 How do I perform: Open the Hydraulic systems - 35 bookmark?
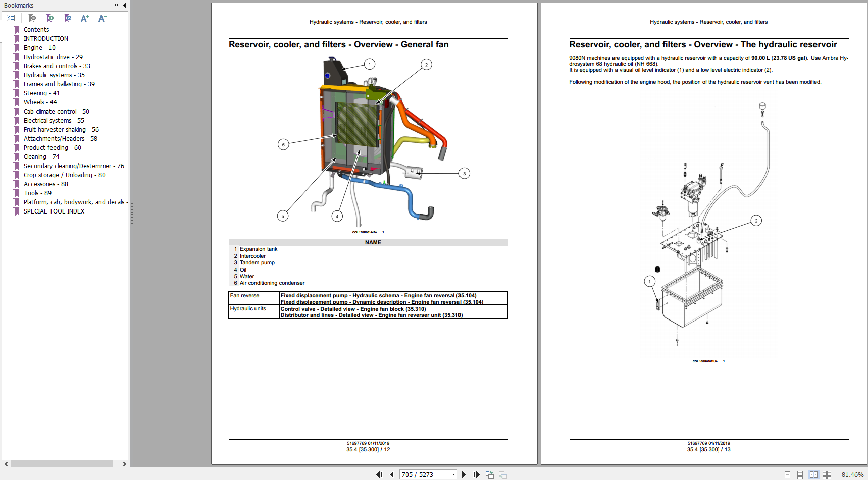54,75
